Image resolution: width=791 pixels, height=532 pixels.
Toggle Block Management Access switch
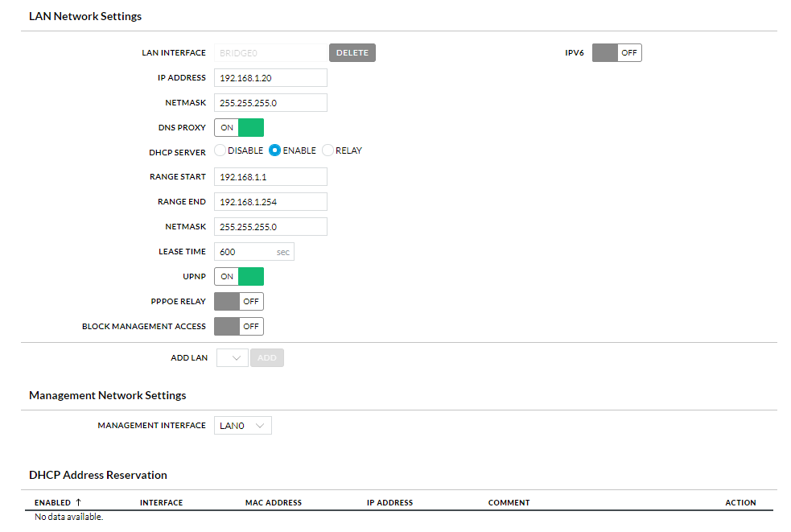[x=239, y=327]
